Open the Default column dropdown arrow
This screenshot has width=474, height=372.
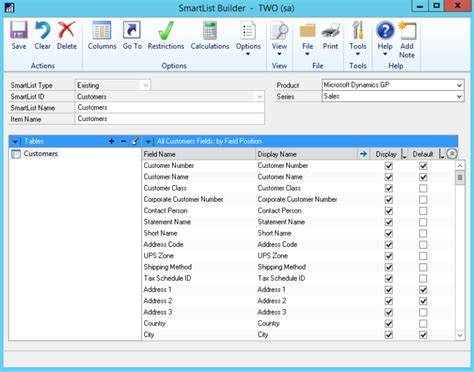coord(442,154)
